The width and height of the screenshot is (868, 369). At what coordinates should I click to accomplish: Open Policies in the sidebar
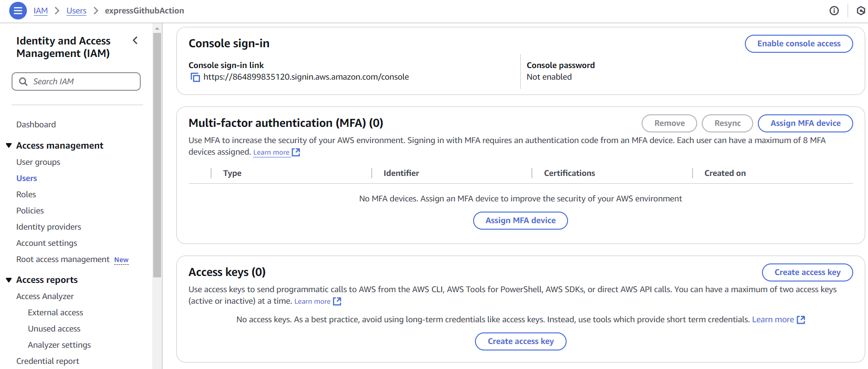[30, 211]
